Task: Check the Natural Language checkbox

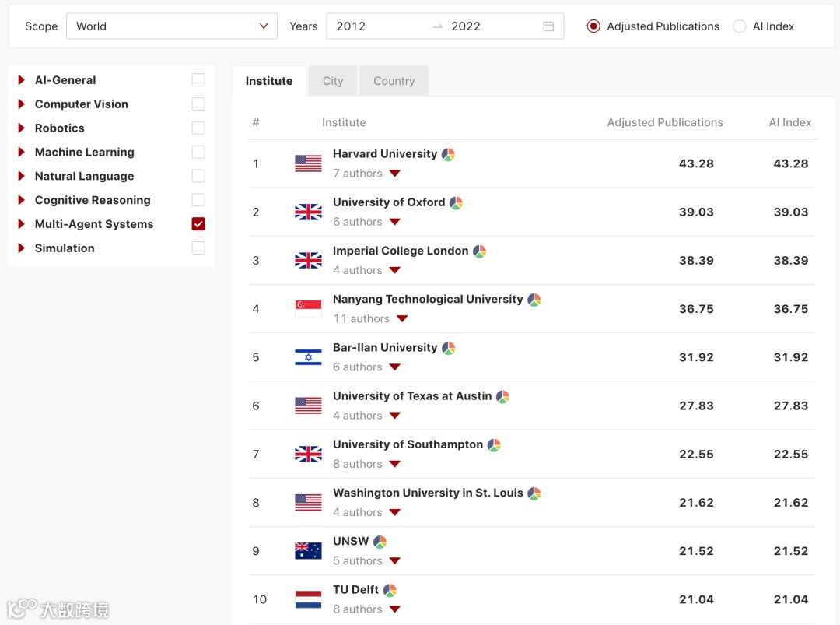Action: [x=198, y=176]
